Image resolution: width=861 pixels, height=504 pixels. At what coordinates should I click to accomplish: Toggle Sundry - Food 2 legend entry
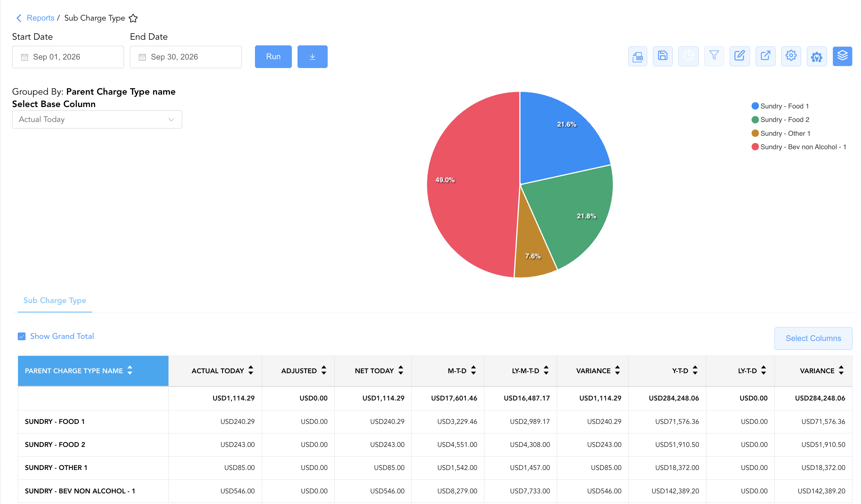780,119
